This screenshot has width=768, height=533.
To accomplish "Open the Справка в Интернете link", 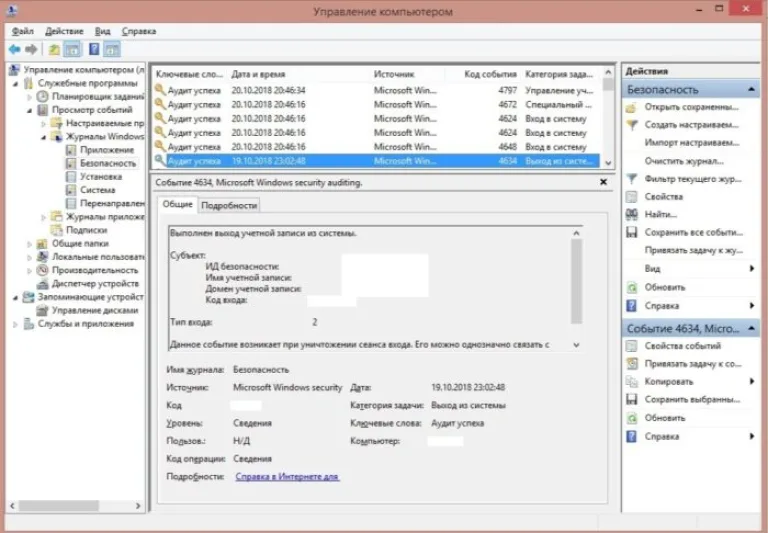I will [287, 477].
